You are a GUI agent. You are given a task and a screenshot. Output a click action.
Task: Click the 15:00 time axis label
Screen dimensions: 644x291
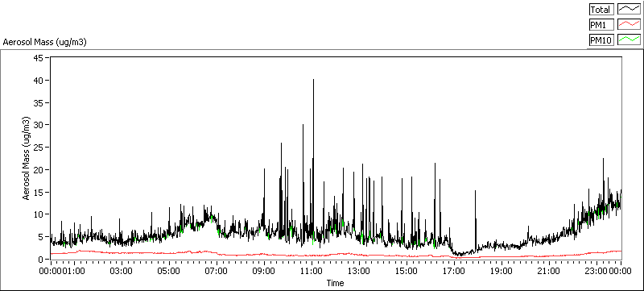[x=407, y=271]
